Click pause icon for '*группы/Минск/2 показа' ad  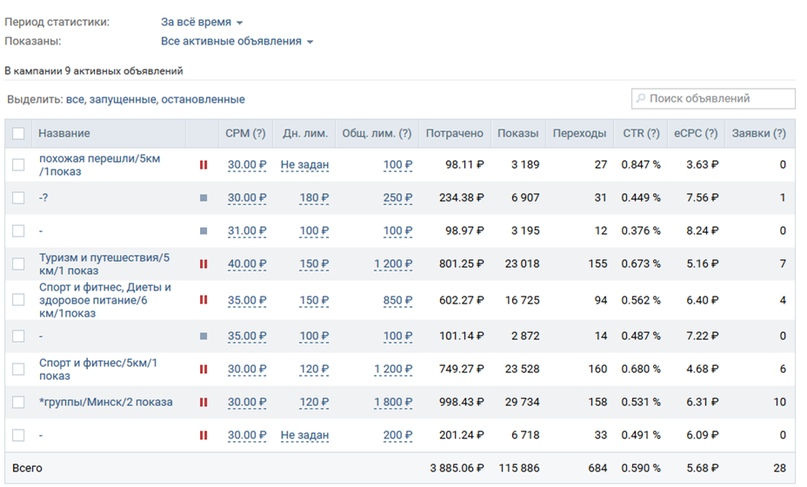(x=203, y=402)
